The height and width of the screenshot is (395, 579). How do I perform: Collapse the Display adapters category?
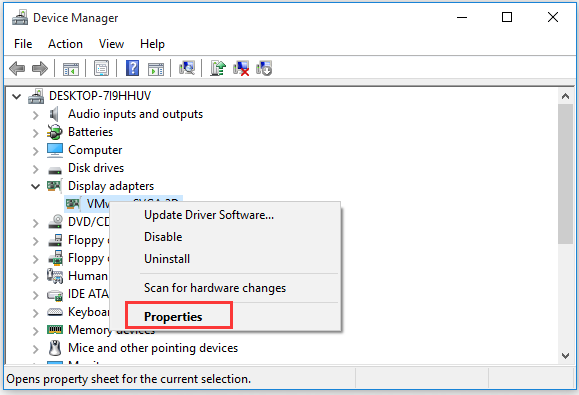click(35, 187)
